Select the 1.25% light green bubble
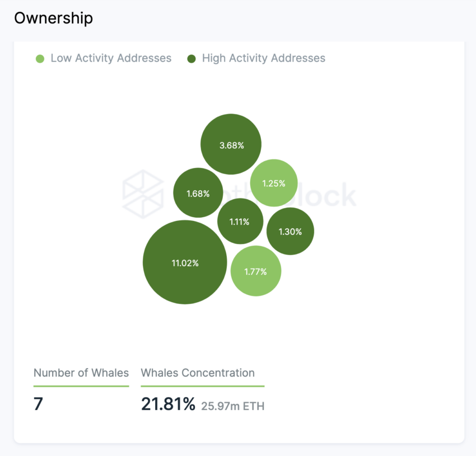The image size is (476, 456). point(274,183)
